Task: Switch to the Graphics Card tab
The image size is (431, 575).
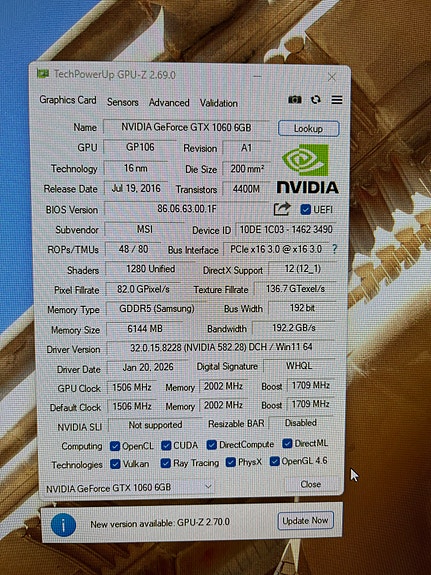Action: click(68, 100)
